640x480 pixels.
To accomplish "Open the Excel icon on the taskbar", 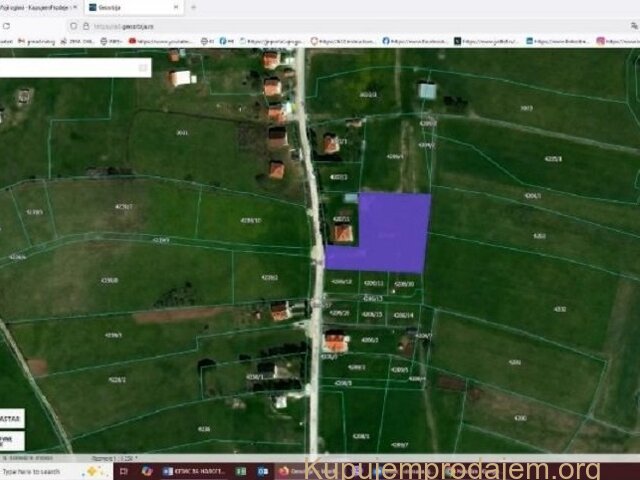I will (240, 471).
